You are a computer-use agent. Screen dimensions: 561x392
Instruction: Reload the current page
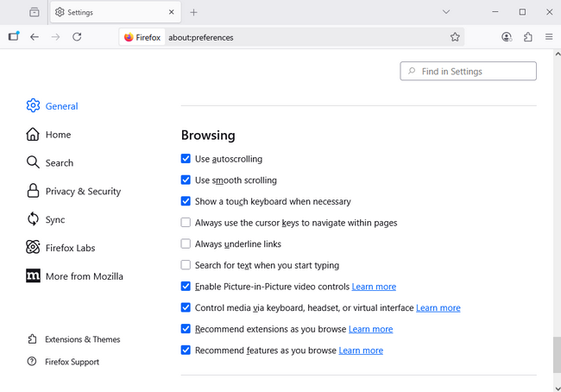pyautogui.click(x=77, y=37)
